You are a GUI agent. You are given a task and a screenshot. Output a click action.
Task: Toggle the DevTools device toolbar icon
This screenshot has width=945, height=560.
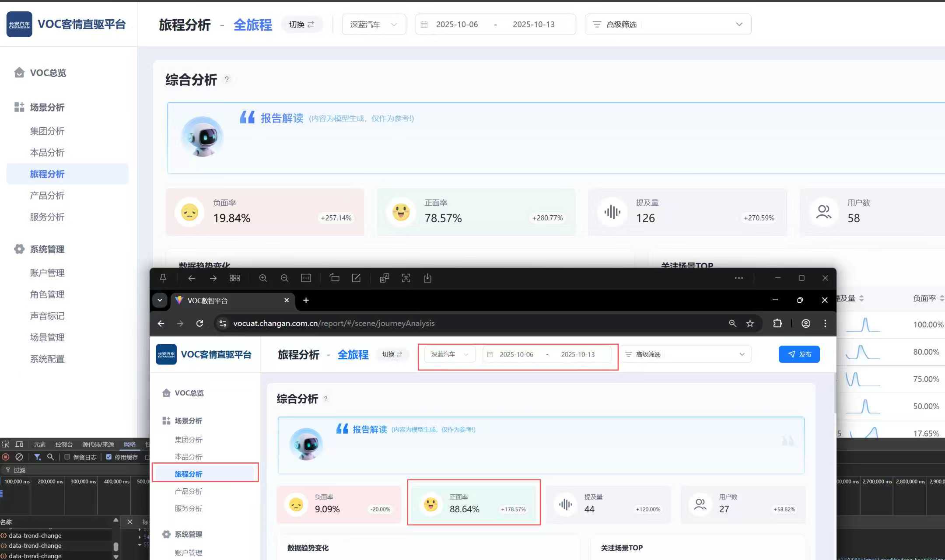point(19,444)
